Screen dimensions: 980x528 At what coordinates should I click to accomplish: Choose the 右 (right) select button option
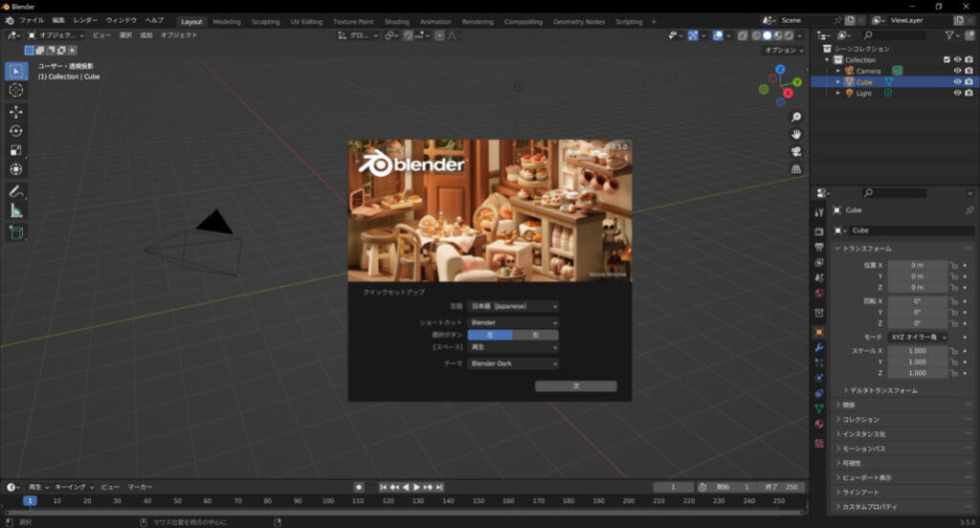(535, 335)
